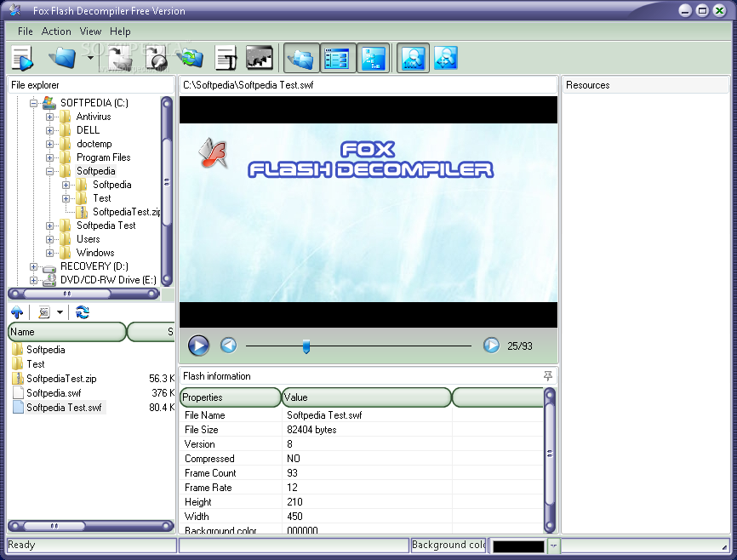Click the first toolbar icon, document with play arrow
Viewport: 737px width, 560px height.
(22, 59)
